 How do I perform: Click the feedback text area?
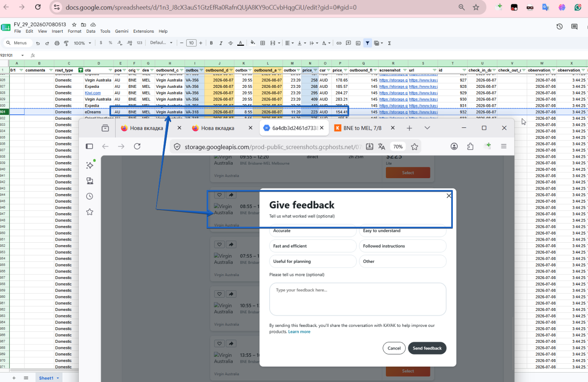pos(358,299)
